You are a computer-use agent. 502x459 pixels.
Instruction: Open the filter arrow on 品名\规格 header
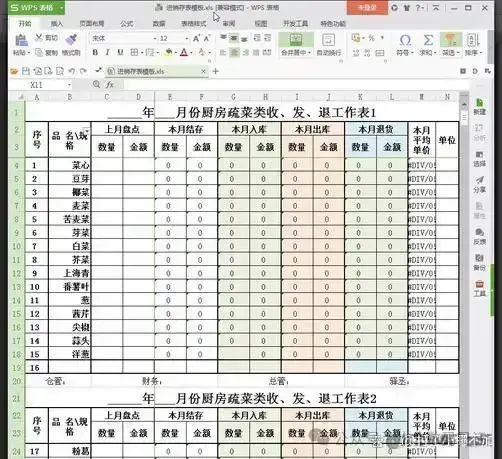tap(87, 131)
